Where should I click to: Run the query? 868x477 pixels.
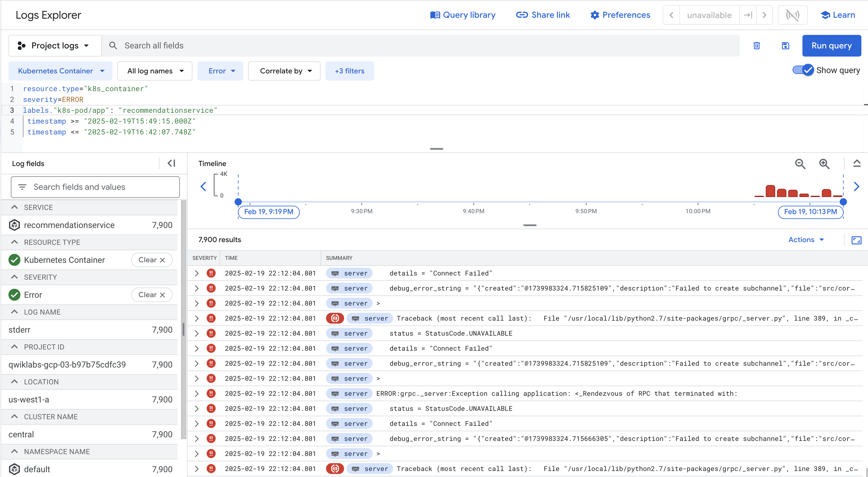[831, 45]
